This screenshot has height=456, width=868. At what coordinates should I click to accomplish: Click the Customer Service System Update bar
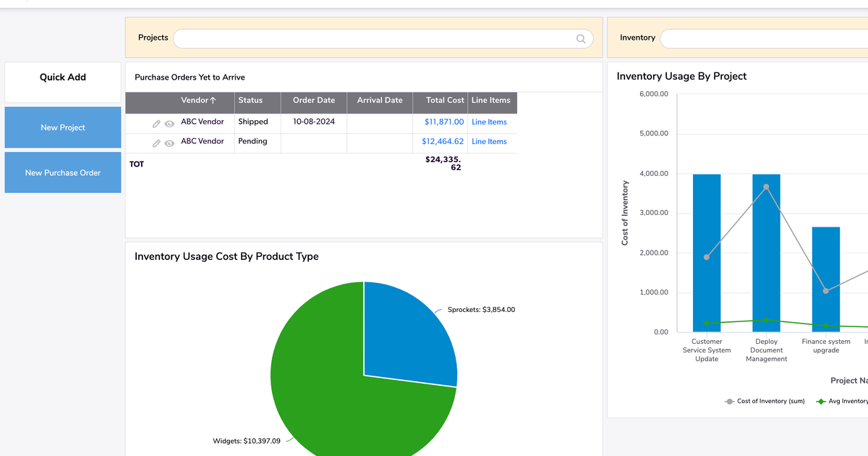point(707,253)
